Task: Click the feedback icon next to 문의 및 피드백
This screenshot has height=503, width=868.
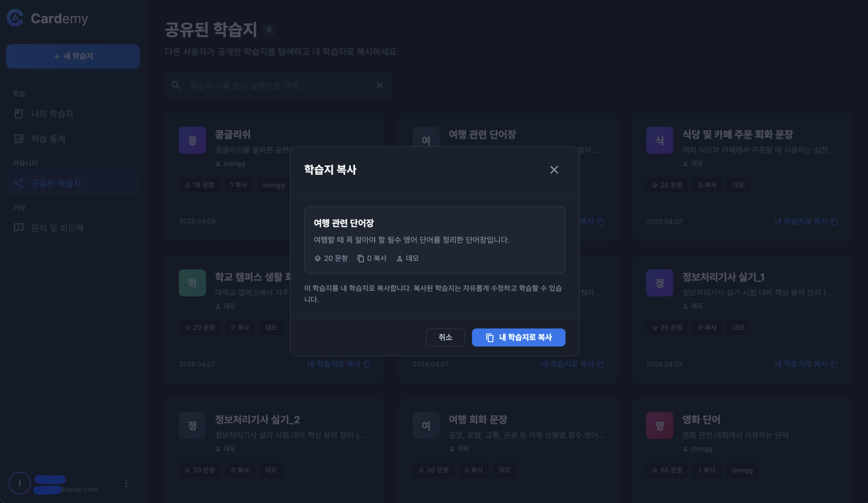Action: (x=19, y=227)
